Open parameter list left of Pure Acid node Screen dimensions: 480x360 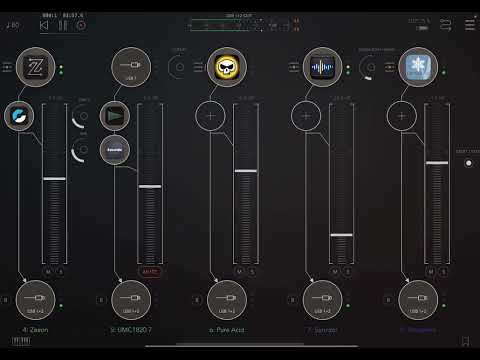pos(198,67)
